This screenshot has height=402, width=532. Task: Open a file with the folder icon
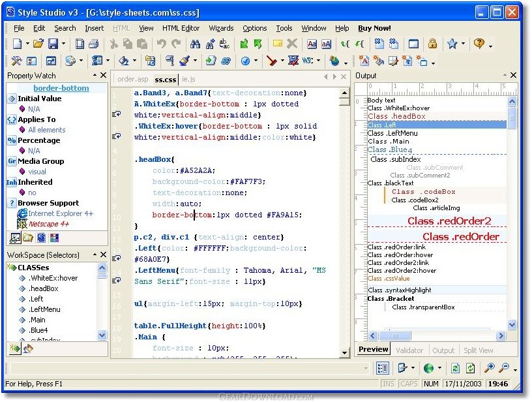[x=38, y=44]
